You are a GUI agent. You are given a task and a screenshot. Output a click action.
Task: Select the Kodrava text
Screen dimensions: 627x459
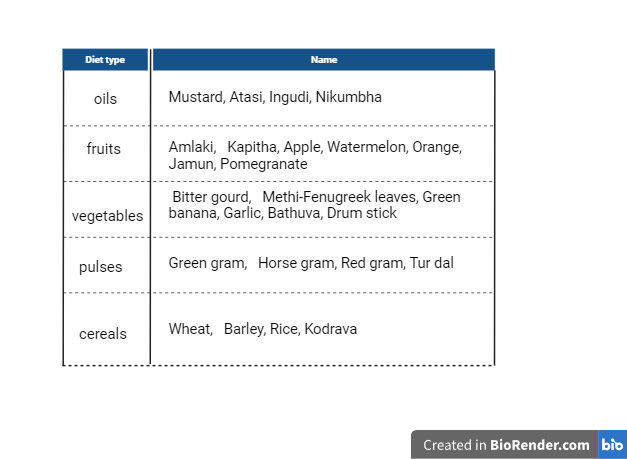click(331, 329)
